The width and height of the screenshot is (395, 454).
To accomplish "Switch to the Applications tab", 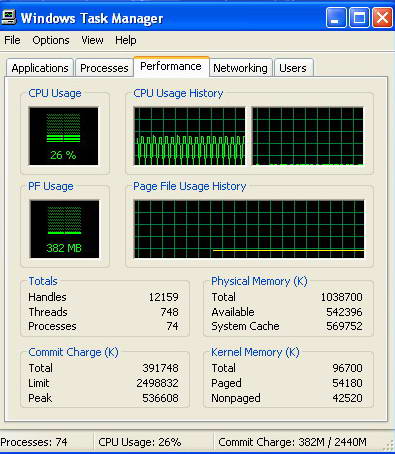I will click(x=40, y=68).
